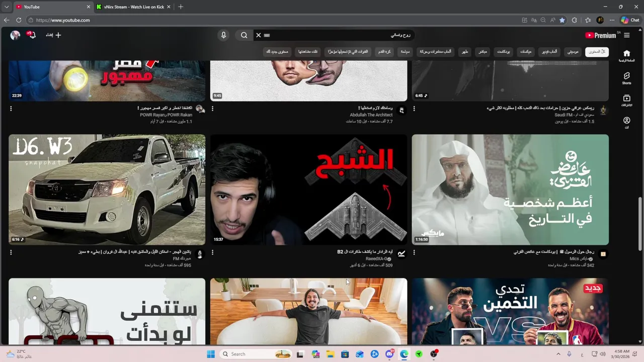Click the magnifier search button

tap(244, 35)
